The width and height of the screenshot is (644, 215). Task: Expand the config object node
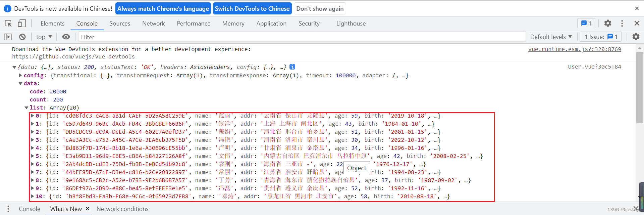click(20, 75)
